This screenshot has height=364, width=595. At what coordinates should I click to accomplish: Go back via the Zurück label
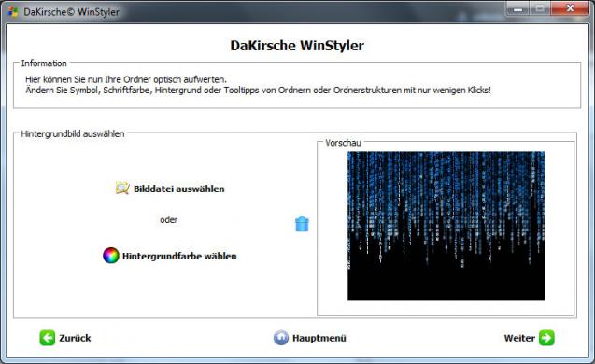point(75,338)
